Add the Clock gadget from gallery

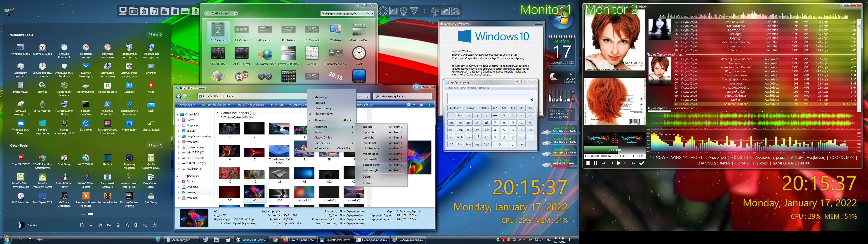[359, 55]
